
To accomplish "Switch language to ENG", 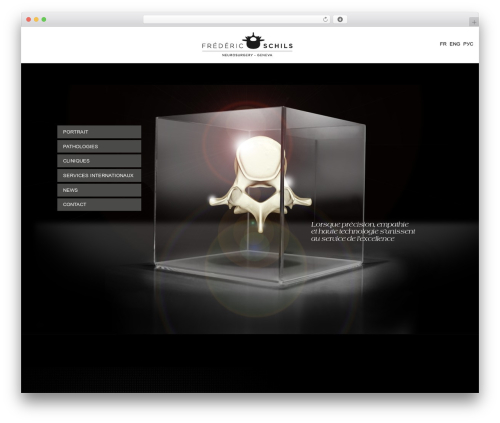I will [x=455, y=44].
